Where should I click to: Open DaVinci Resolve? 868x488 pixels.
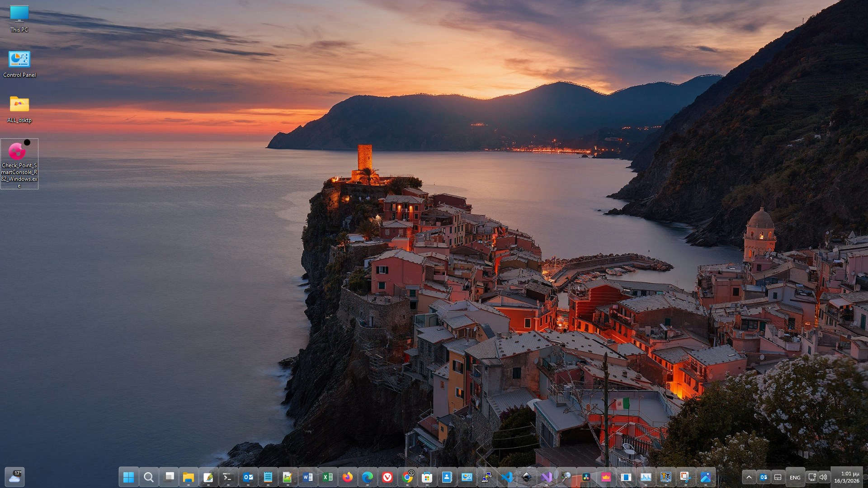coord(586,477)
